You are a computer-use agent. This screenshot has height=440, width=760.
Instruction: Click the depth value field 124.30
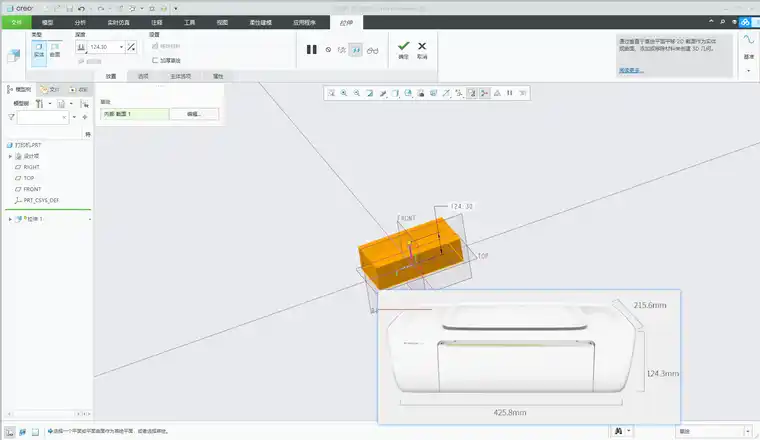click(x=103, y=47)
